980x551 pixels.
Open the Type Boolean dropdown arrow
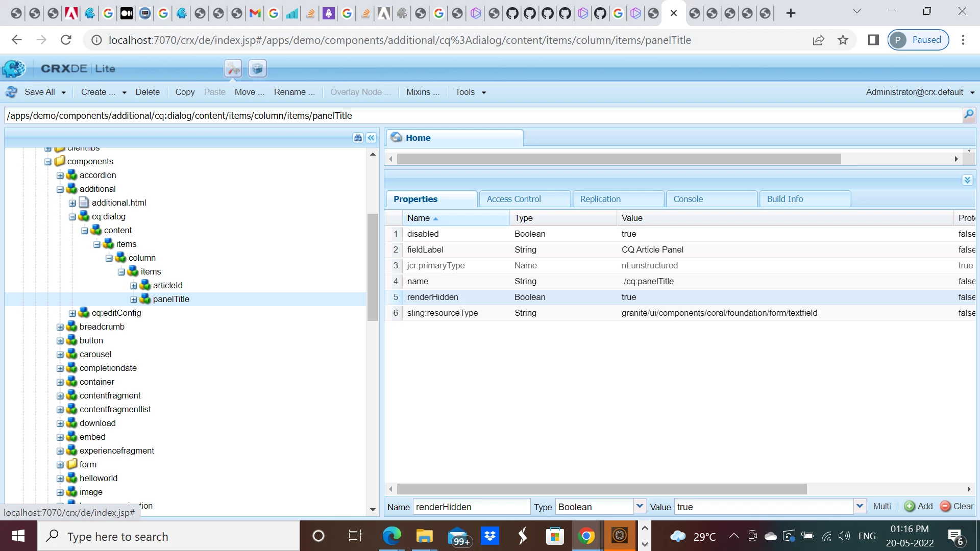coord(640,506)
